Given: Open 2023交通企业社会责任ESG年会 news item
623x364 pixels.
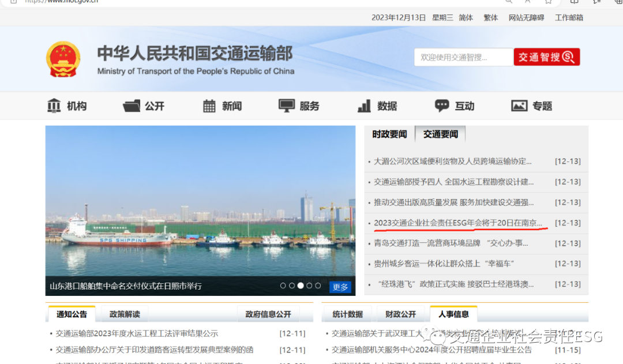Looking at the screenshot, I should tap(457, 223).
